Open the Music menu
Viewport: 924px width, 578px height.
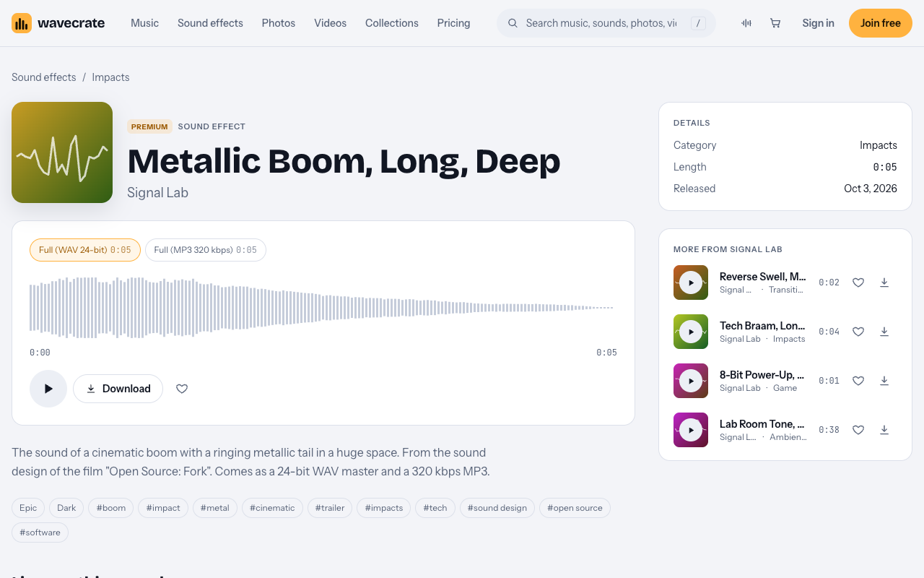(x=144, y=23)
